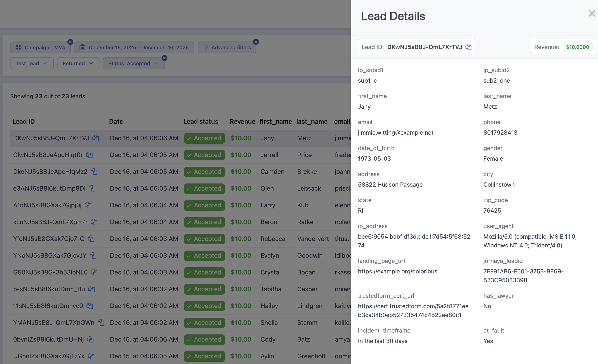Click the Campaign: MVA filter button
Viewport: 598px width, 364px height.
40,48
